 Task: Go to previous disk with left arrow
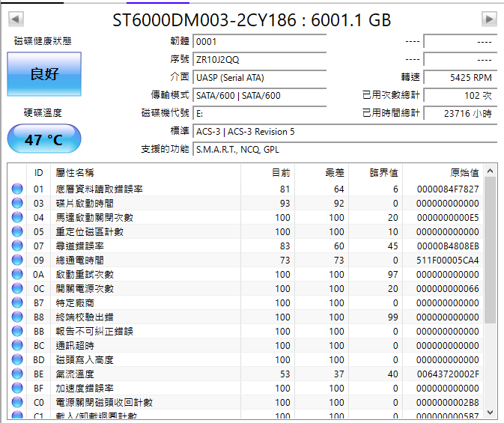[x=16, y=19]
